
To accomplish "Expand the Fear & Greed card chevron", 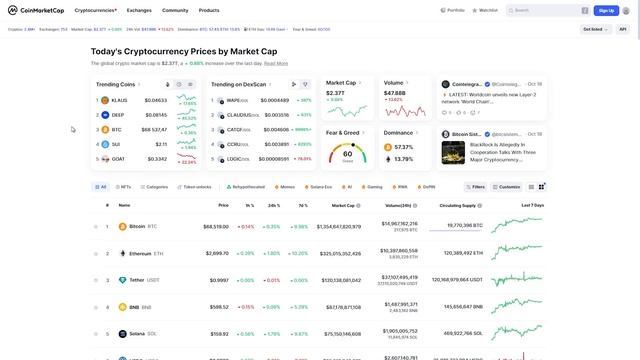I will click(x=363, y=133).
